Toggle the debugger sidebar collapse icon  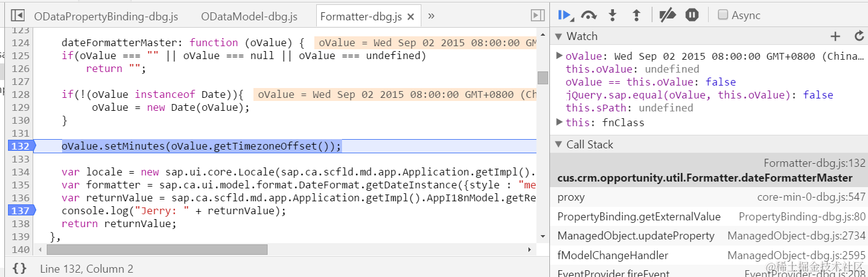pyautogui.click(x=538, y=15)
